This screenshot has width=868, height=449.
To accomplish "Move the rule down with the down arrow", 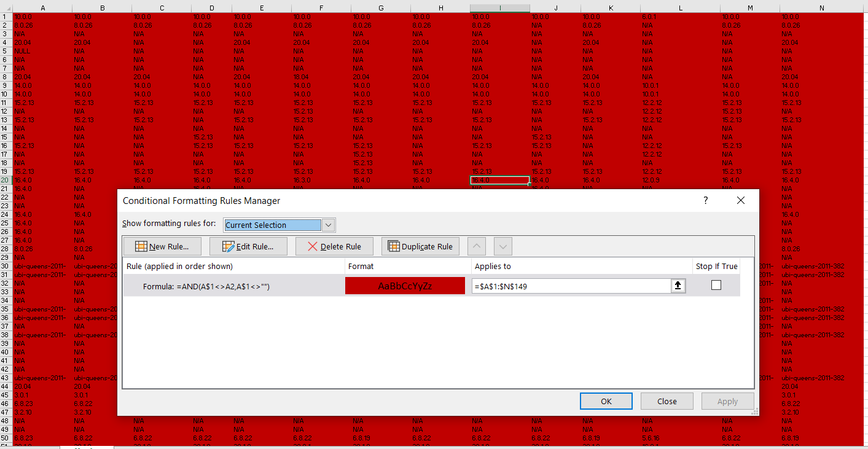I will (503, 246).
